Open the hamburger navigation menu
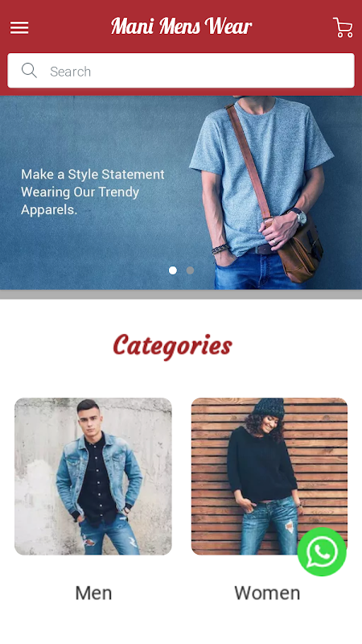This screenshot has height=644, width=362. tap(19, 28)
